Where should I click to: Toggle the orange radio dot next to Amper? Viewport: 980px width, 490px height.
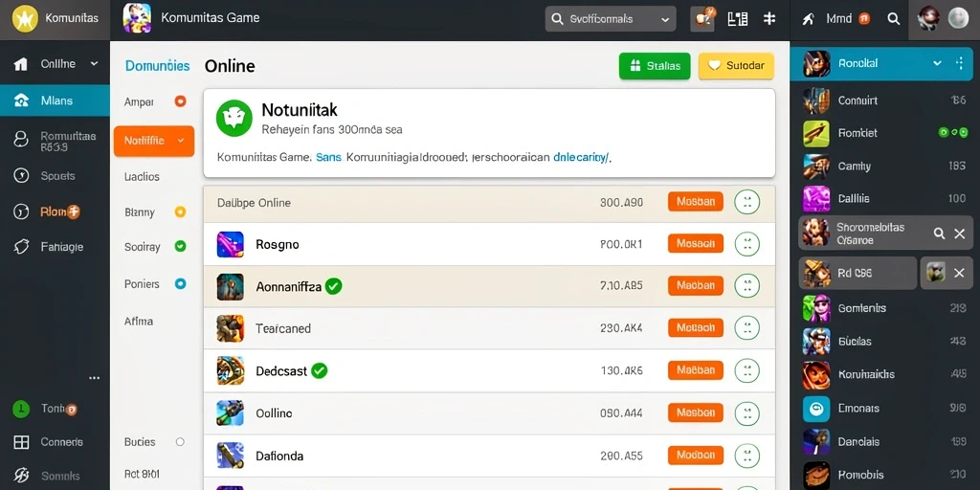(x=180, y=101)
